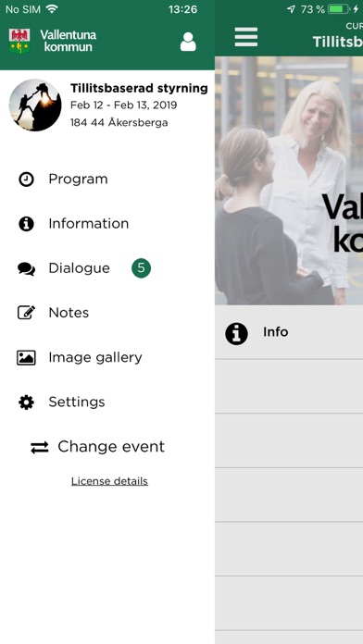Tap the event climbers thumbnail image
The height and width of the screenshot is (644, 363).
tap(35, 105)
